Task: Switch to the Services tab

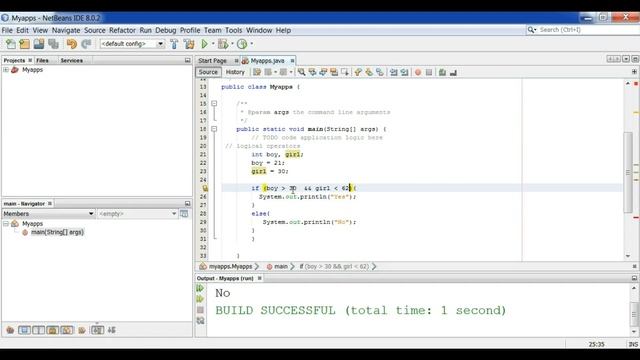Action: coord(71,60)
